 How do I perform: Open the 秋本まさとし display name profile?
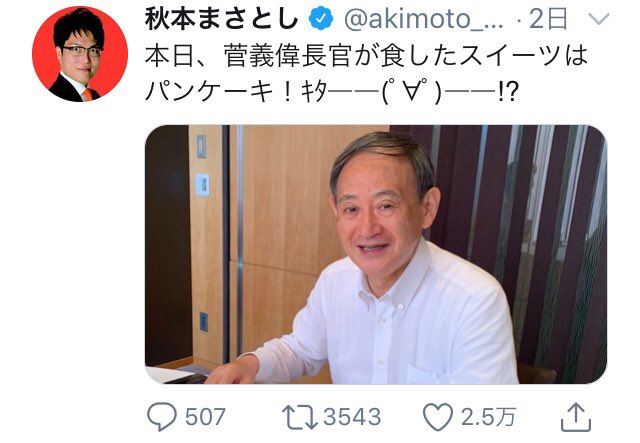tap(222, 19)
